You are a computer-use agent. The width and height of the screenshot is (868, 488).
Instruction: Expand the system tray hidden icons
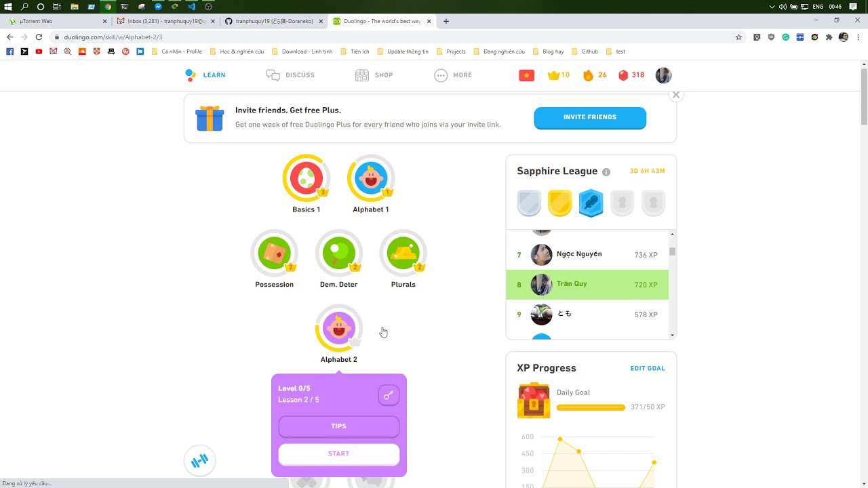772,7
